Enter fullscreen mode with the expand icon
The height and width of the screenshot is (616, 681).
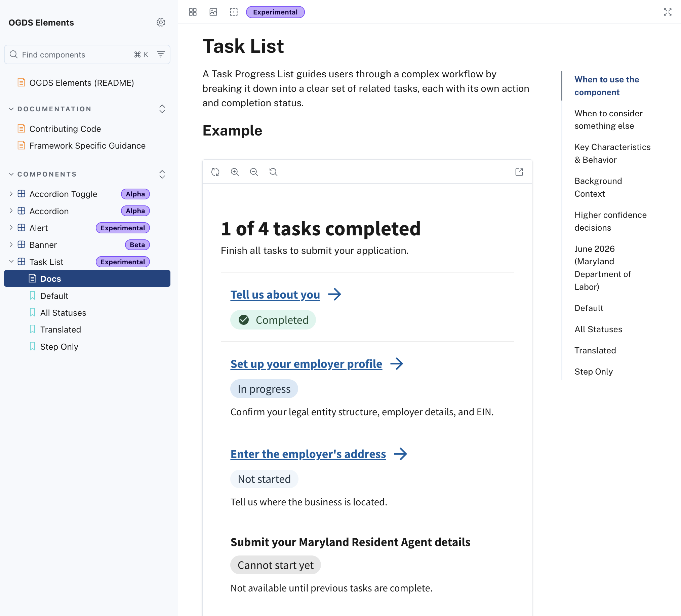click(x=668, y=12)
